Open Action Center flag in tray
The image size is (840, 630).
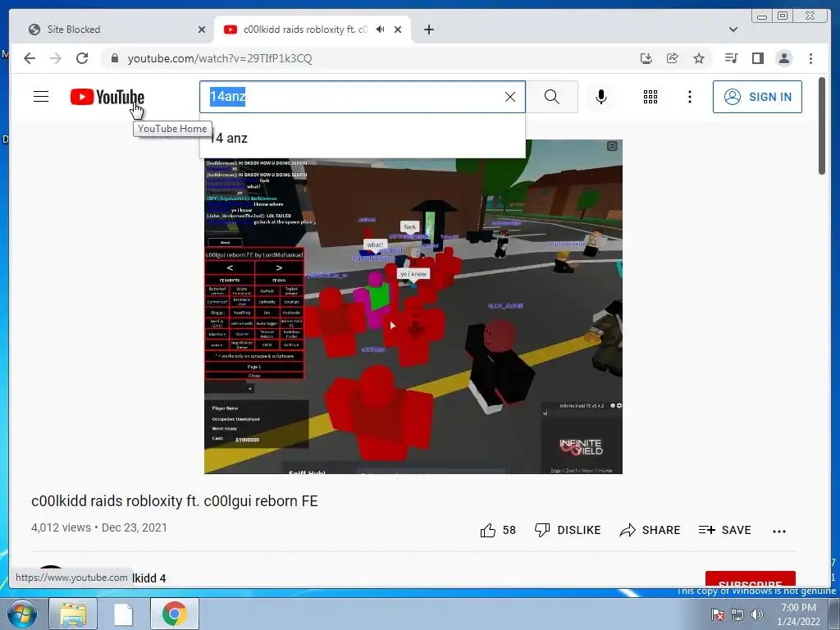coord(718,614)
